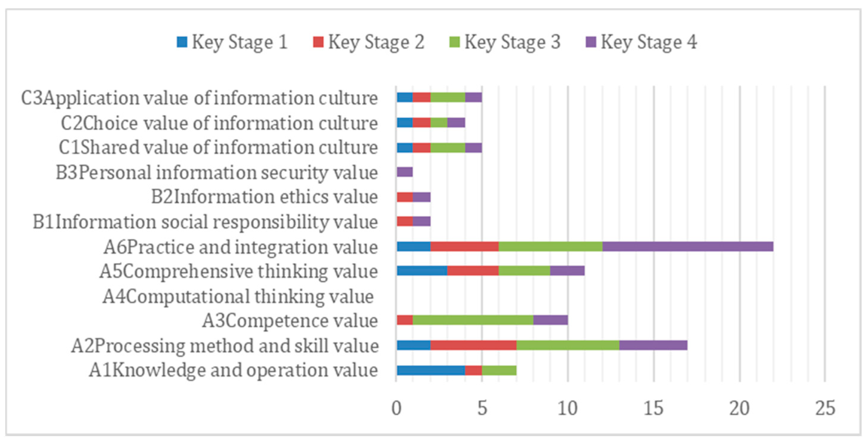Click the A6 Practice and integration value label
868x445 pixels.
(x=241, y=247)
